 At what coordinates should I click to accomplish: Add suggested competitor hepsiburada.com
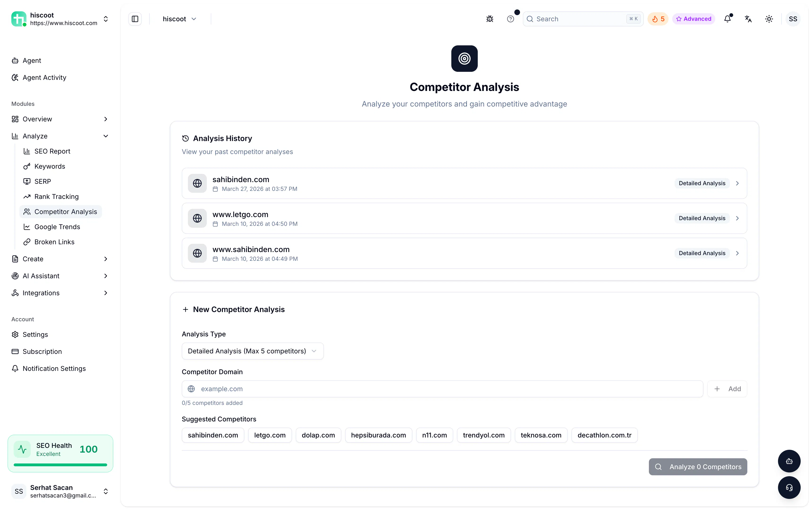[378, 435]
